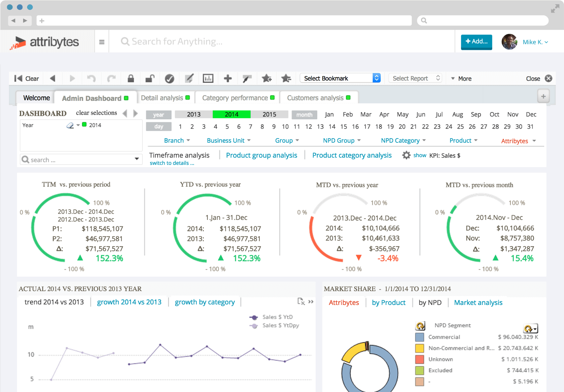Click the edit pencil icon in toolbar
Screen dimensions: 564x392
189,78
